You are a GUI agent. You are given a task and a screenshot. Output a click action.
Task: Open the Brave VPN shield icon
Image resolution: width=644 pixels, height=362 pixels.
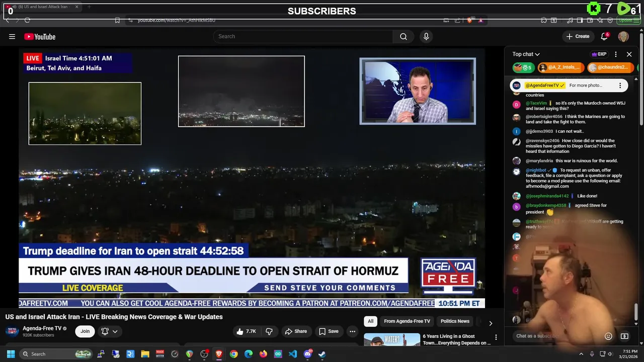(610, 20)
